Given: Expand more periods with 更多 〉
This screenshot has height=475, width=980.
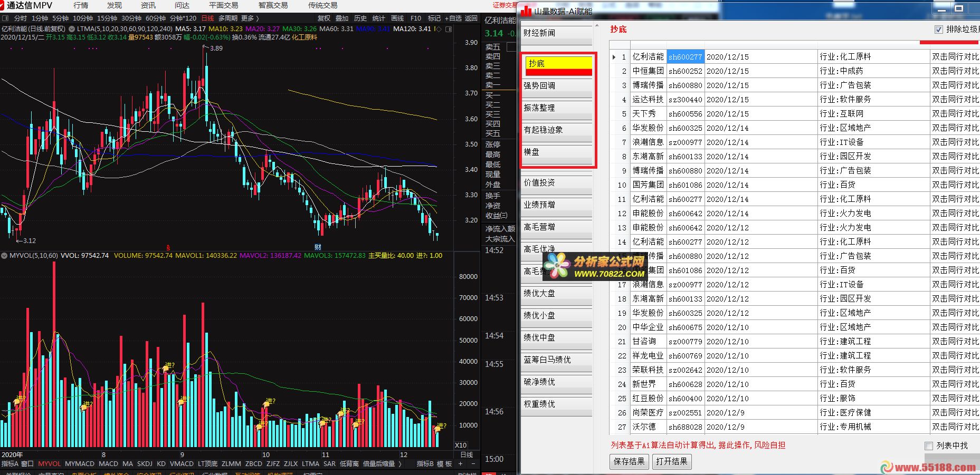Looking at the screenshot, I should tap(250, 18).
